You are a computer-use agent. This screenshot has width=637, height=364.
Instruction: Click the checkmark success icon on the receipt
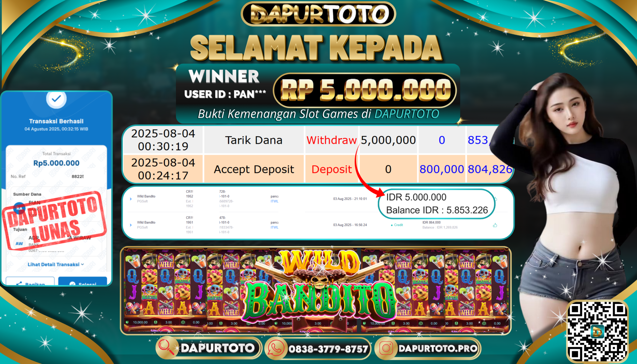(x=56, y=99)
